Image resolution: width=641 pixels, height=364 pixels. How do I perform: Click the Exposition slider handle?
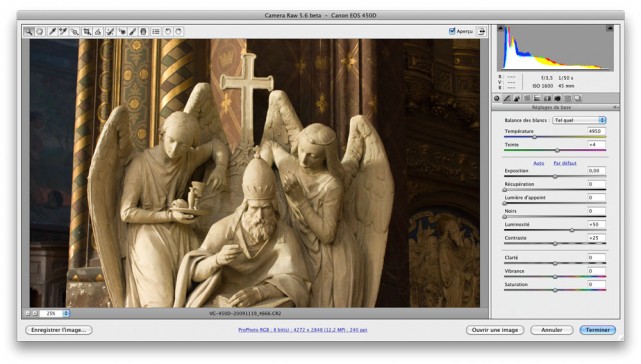click(x=555, y=176)
